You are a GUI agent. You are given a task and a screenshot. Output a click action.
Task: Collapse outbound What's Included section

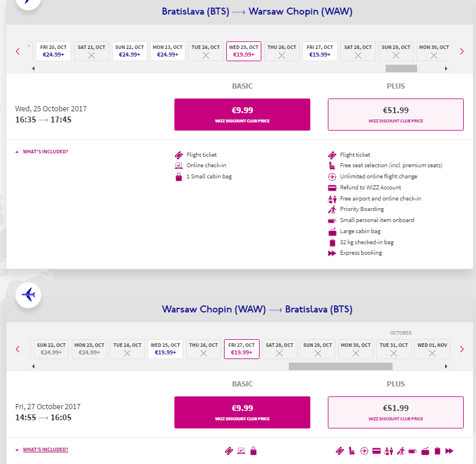[42, 152]
